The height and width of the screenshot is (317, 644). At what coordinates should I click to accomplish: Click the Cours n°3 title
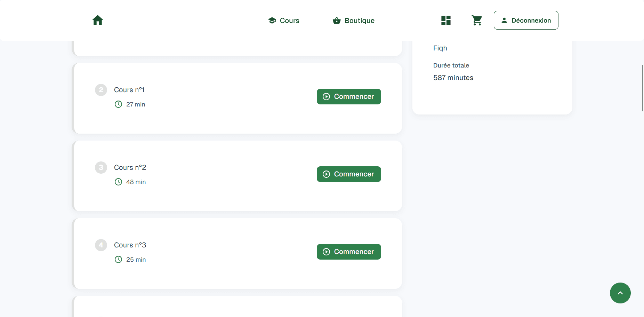(130, 245)
